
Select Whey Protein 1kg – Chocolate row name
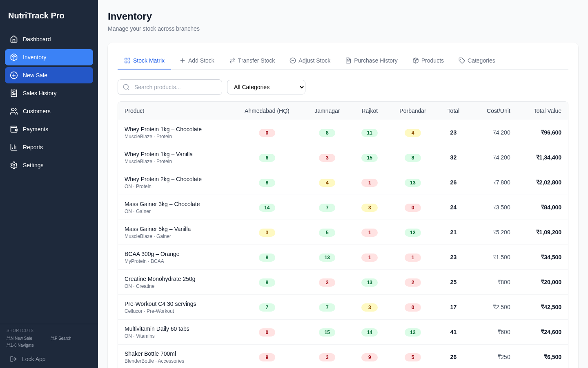tap(163, 129)
